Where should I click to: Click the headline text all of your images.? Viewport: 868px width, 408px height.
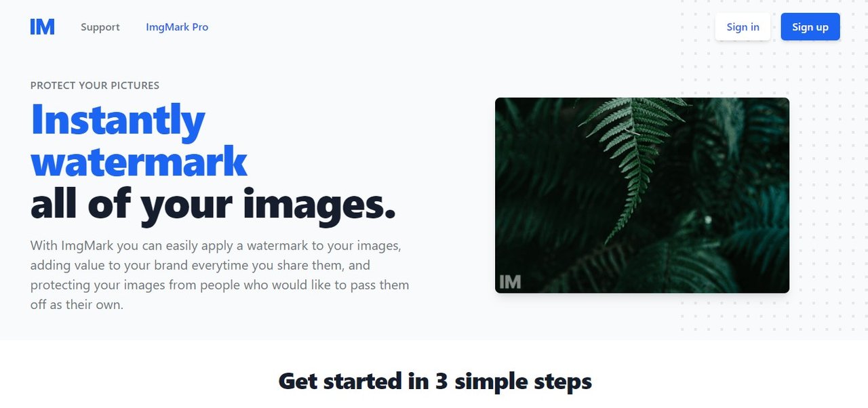click(x=213, y=205)
